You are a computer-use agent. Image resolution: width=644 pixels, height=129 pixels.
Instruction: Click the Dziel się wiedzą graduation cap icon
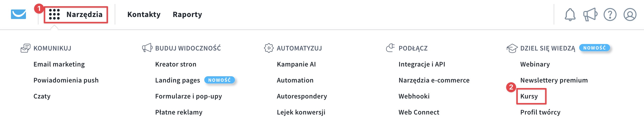click(512, 48)
